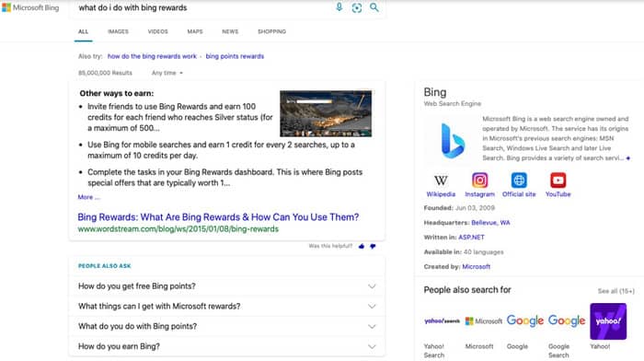Expand 'What do you do with Bing points?'

[x=226, y=326]
